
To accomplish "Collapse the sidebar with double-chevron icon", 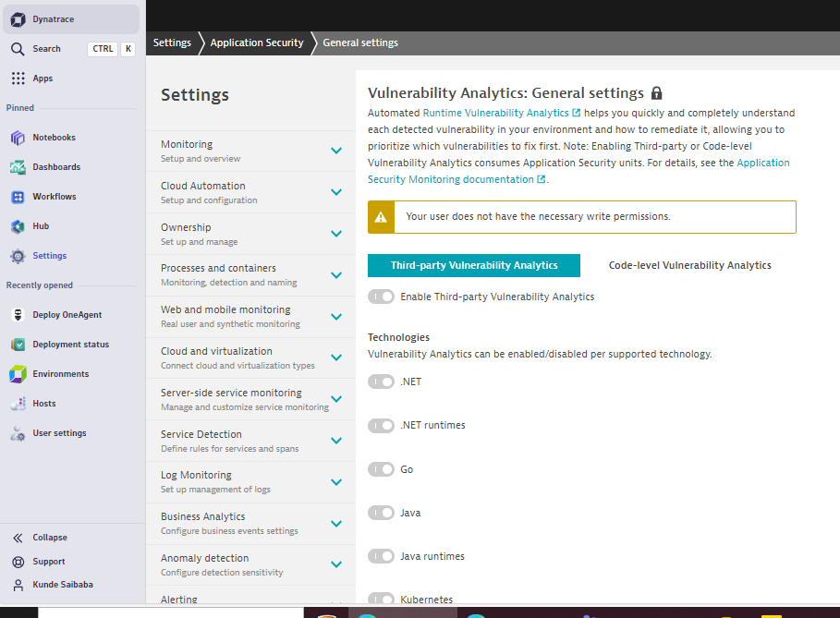I will tap(18, 538).
